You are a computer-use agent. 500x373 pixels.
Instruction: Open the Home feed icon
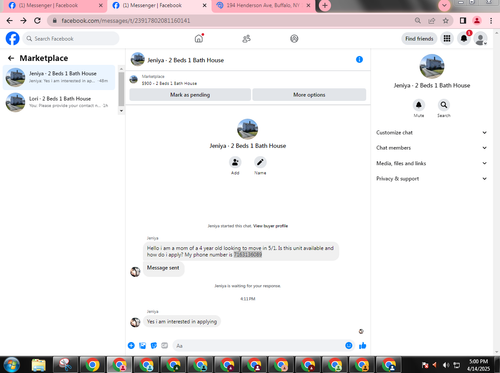[x=199, y=39]
